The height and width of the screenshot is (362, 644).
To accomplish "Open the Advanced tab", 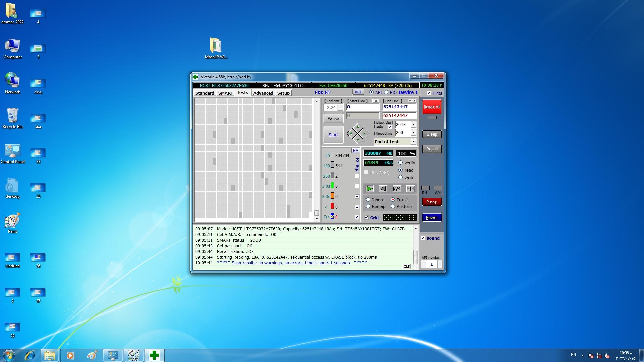I will point(263,93).
